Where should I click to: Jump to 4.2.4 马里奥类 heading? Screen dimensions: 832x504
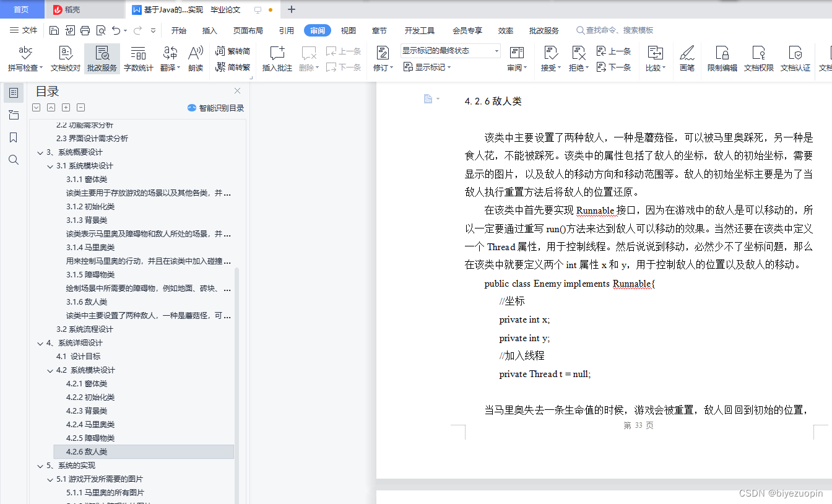click(x=90, y=425)
